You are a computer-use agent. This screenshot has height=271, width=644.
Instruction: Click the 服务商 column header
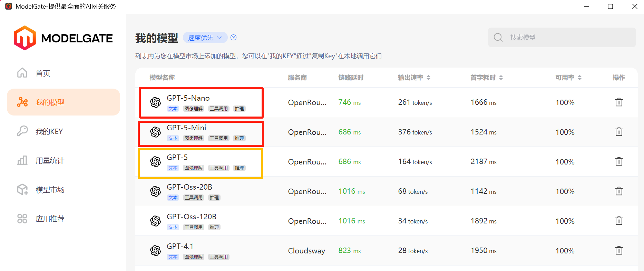point(297,78)
